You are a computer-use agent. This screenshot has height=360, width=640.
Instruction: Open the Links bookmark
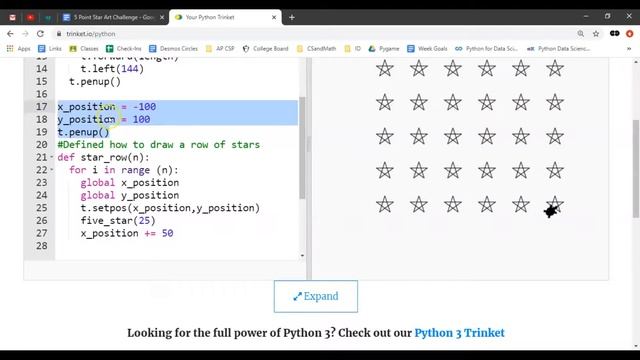49,49
